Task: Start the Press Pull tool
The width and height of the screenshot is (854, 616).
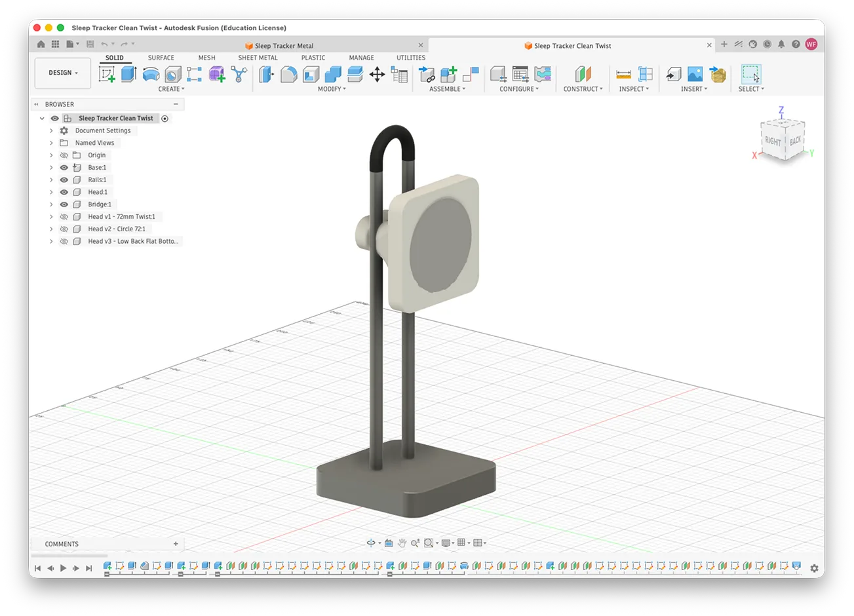Action: tap(267, 74)
